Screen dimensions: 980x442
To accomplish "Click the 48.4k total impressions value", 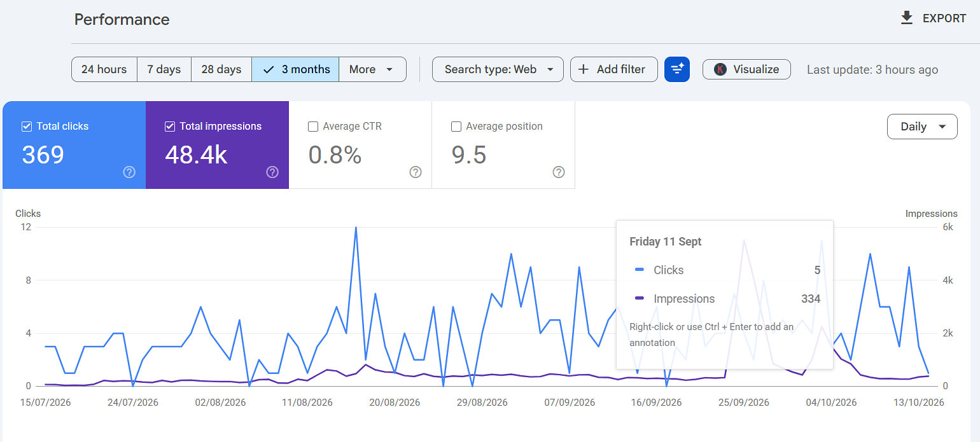I will click(x=196, y=155).
